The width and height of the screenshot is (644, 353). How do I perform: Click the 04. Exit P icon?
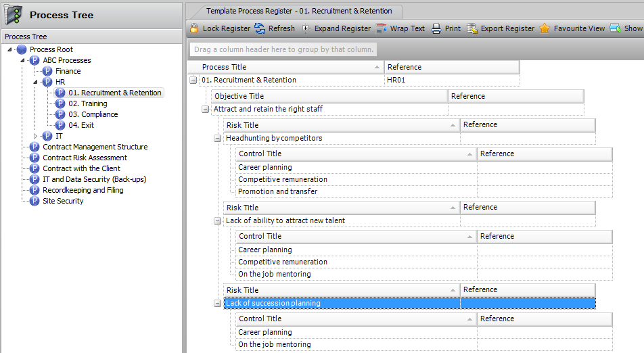tap(60, 125)
